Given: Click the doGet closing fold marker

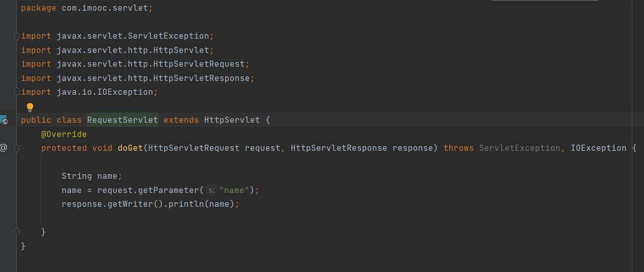Looking at the screenshot, I should coord(16,232).
